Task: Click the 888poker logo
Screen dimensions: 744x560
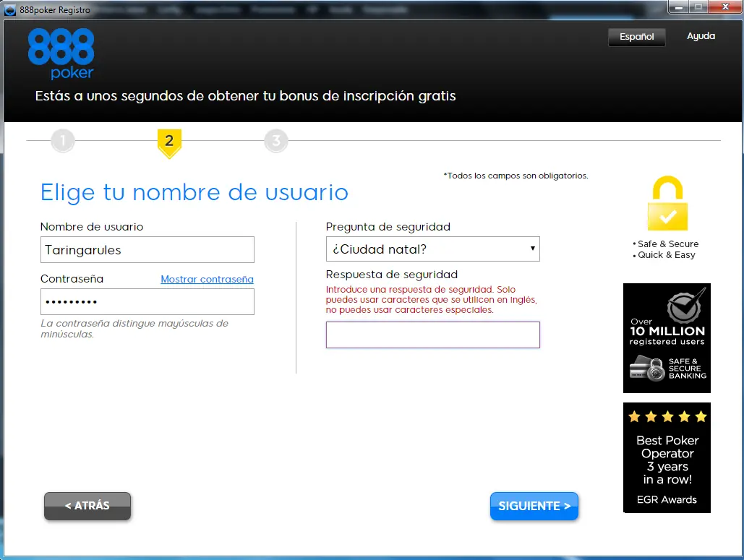Action: click(x=61, y=53)
